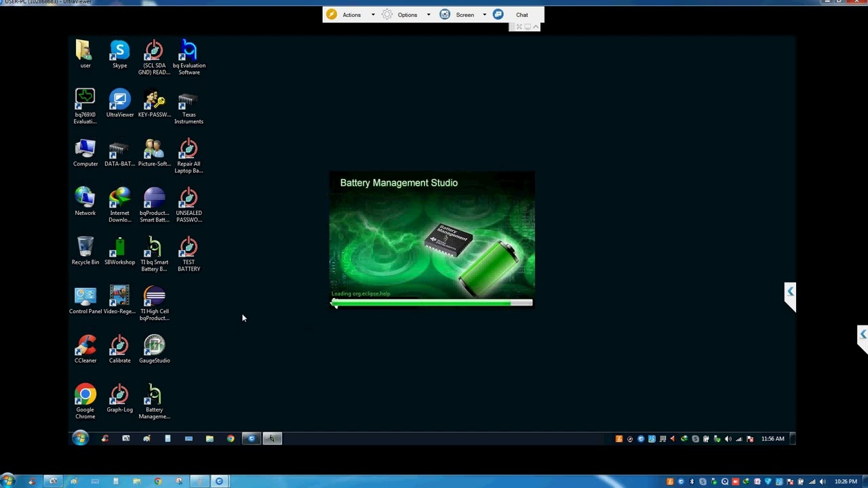Open DATA-BAT desktop shortcut
Image resolution: width=868 pixels, height=488 pixels.
tap(119, 152)
